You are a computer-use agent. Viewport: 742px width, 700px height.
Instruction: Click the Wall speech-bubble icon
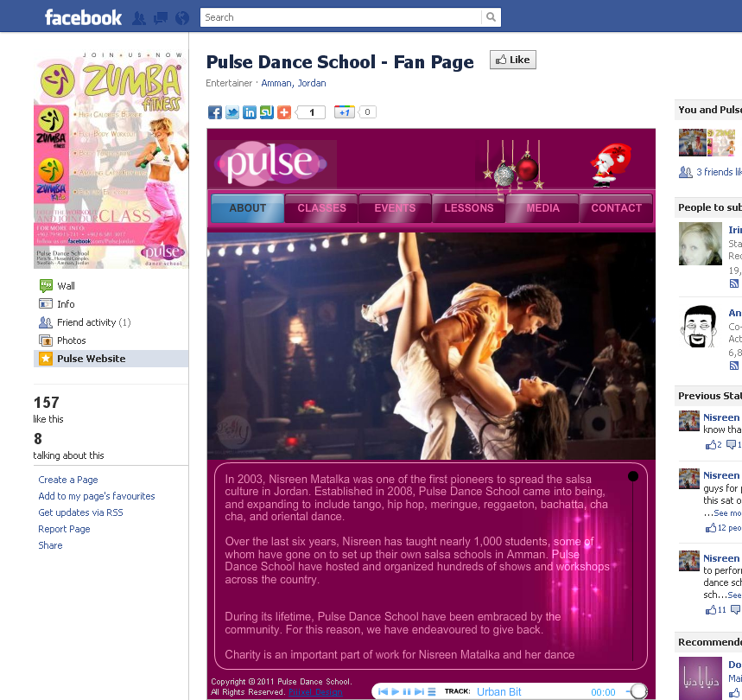(46, 285)
